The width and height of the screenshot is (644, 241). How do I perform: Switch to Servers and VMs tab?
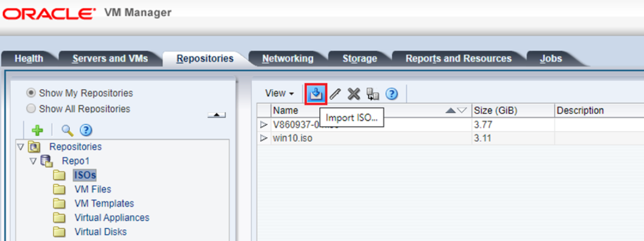[x=110, y=59]
